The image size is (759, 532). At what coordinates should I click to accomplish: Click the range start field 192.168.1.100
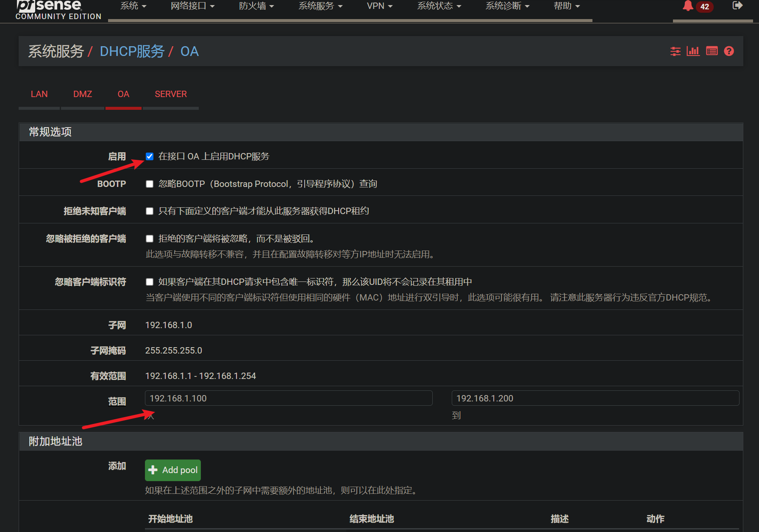(x=289, y=398)
